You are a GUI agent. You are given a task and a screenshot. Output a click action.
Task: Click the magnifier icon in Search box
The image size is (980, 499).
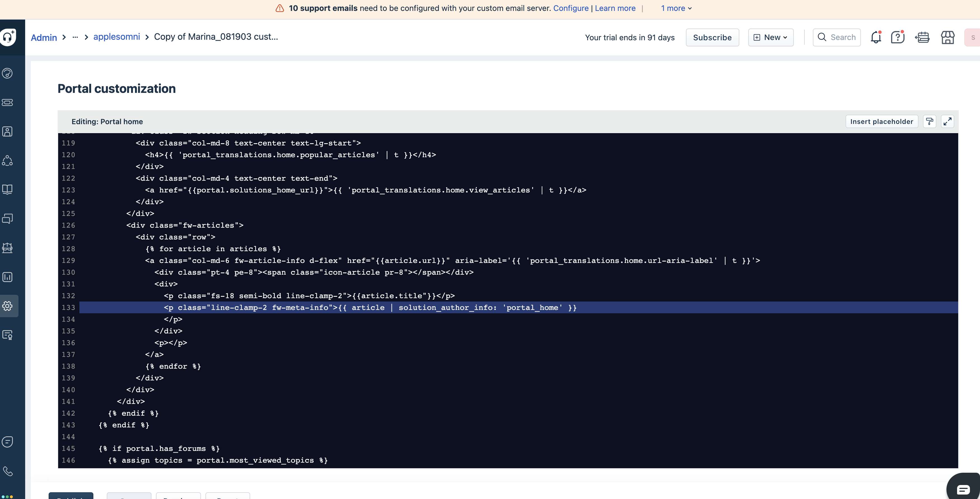click(822, 37)
